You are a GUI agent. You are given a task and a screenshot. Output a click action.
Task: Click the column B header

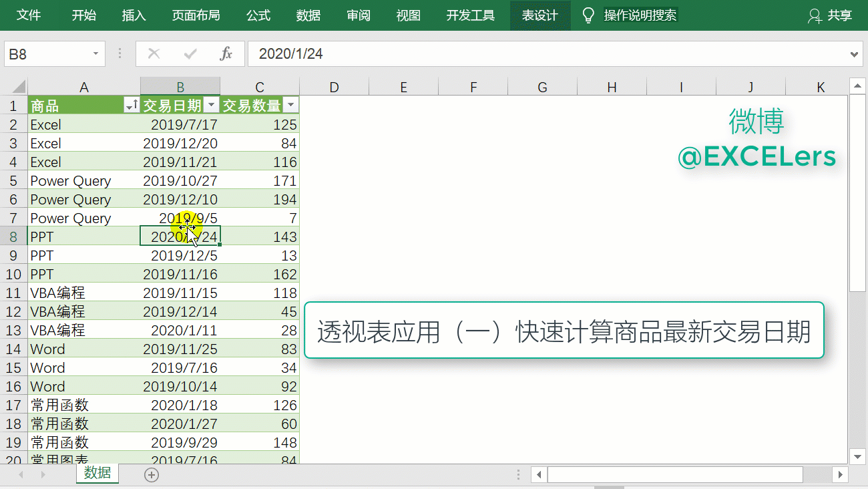click(180, 87)
